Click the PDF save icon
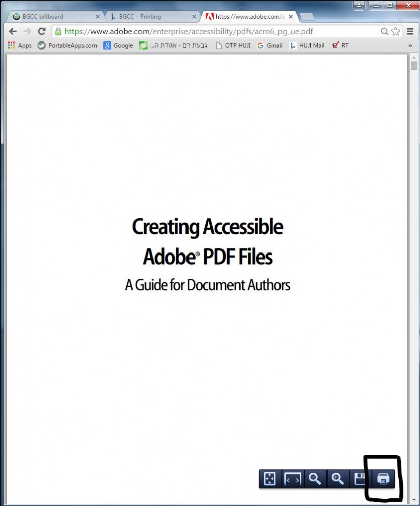Image resolution: width=420 pixels, height=506 pixels. click(360, 479)
